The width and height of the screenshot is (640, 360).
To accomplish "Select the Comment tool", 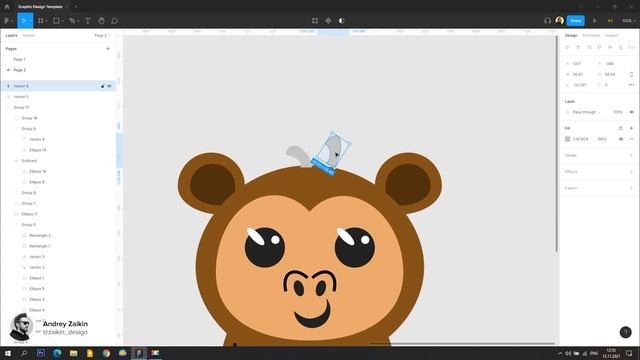I will (x=115, y=20).
